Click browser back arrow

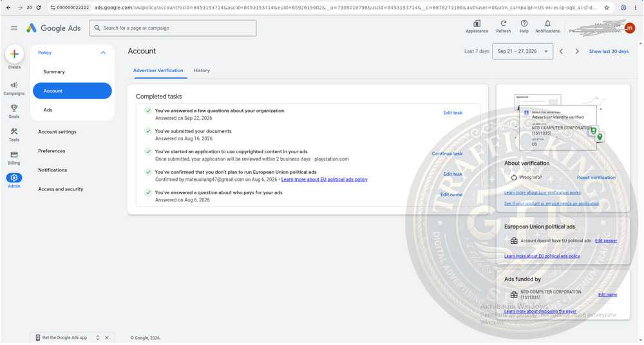(8, 7)
